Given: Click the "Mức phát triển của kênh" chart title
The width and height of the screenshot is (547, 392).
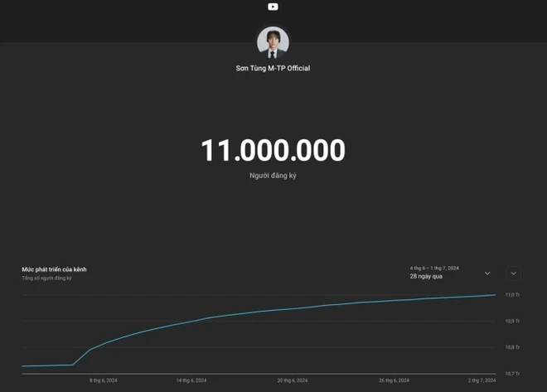Looking at the screenshot, I should (54, 269).
